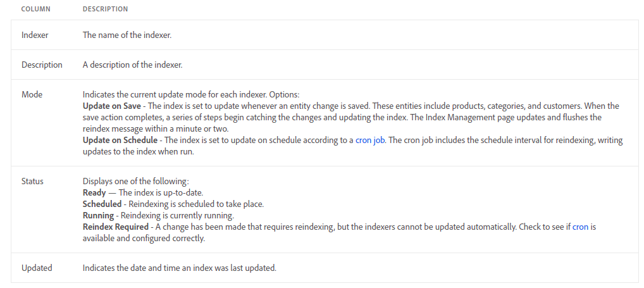Select the Status row label
The width and height of the screenshot is (644, 288).
(32, 181)
